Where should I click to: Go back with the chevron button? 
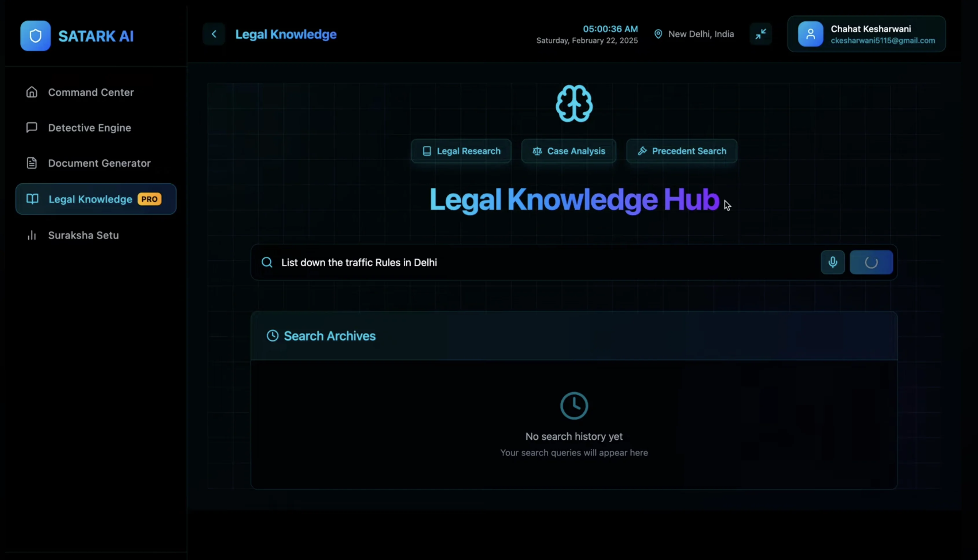[214, 34]
